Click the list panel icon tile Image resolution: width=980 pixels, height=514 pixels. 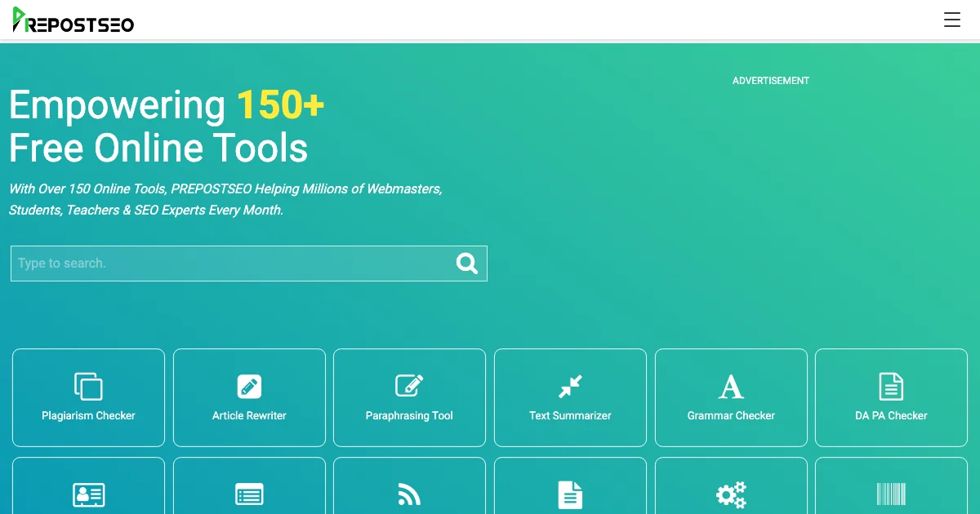point(249,485)
